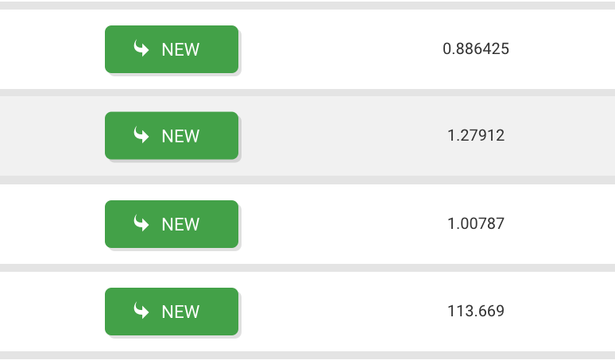The width and height of the screenshot is (615, 364).
Task: Select the 1.27912 price value
Action: (476, 135)
